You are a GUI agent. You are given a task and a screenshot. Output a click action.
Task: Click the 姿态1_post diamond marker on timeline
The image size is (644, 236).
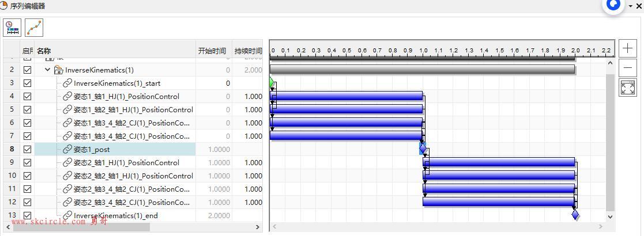423,149
